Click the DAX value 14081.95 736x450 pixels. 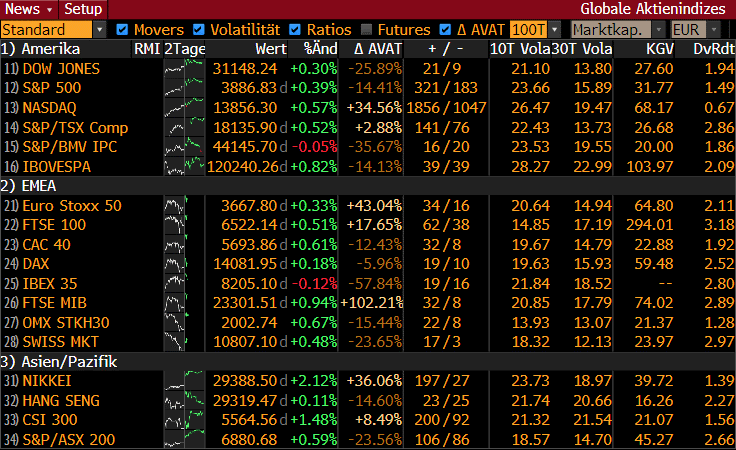(245, 264)
